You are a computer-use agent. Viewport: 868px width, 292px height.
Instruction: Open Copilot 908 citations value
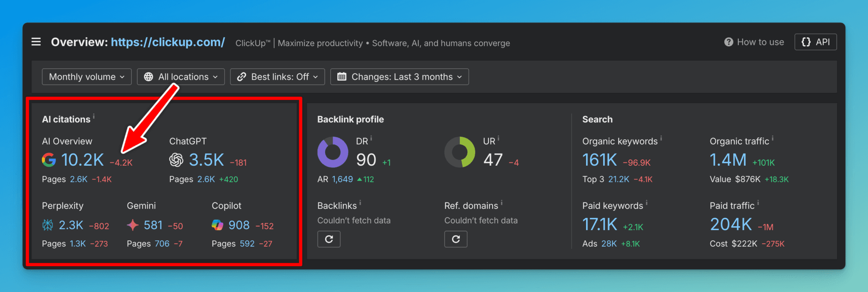pos(239,225)
